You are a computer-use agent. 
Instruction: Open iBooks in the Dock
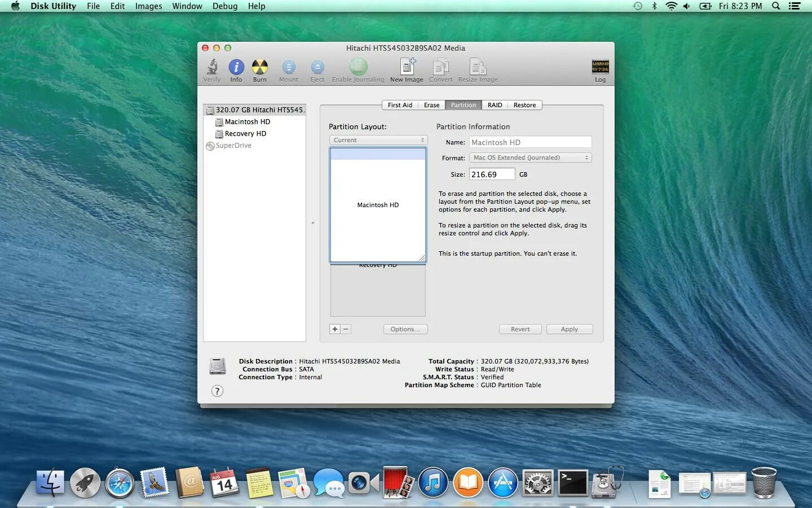pyautogui.click(x=468, y=483)
